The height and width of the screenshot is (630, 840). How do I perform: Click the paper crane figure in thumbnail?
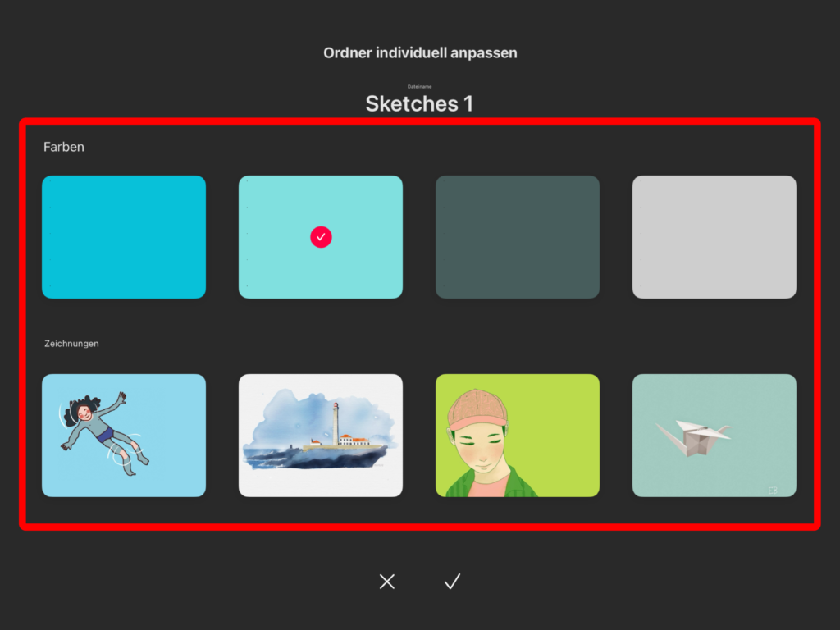[x=694, y=438]
